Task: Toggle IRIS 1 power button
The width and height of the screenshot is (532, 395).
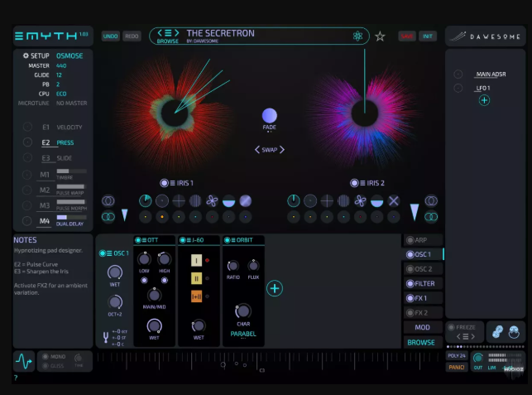Action: 164,183
